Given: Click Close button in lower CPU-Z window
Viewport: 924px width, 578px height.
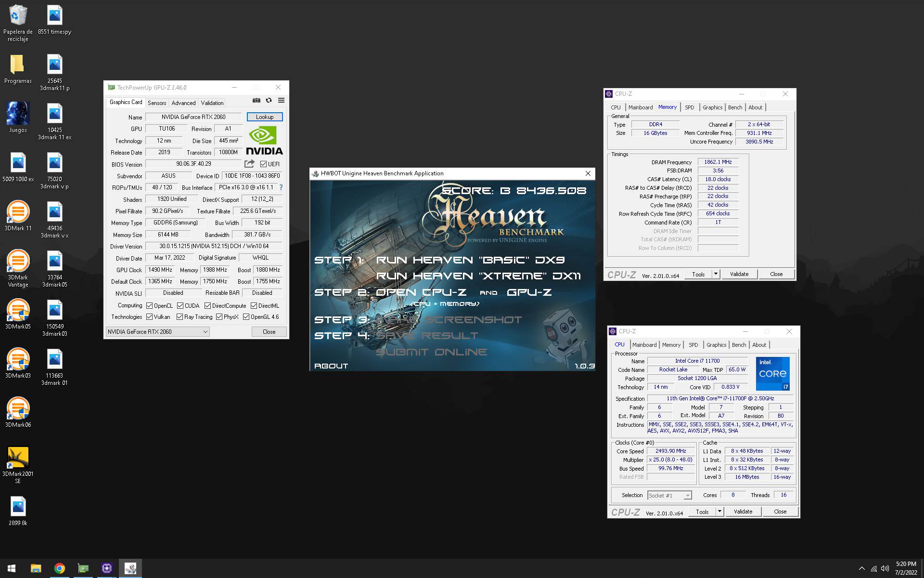Looking at the screenshot, I should [780, 512].
